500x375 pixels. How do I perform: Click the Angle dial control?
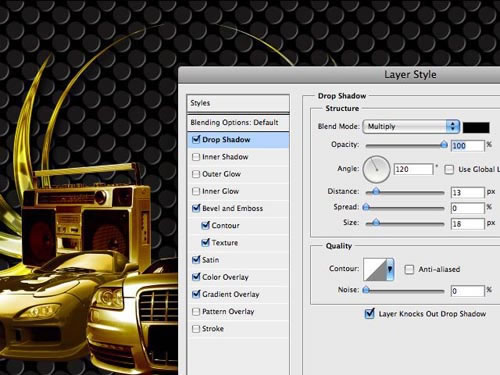tap(376, 169)
